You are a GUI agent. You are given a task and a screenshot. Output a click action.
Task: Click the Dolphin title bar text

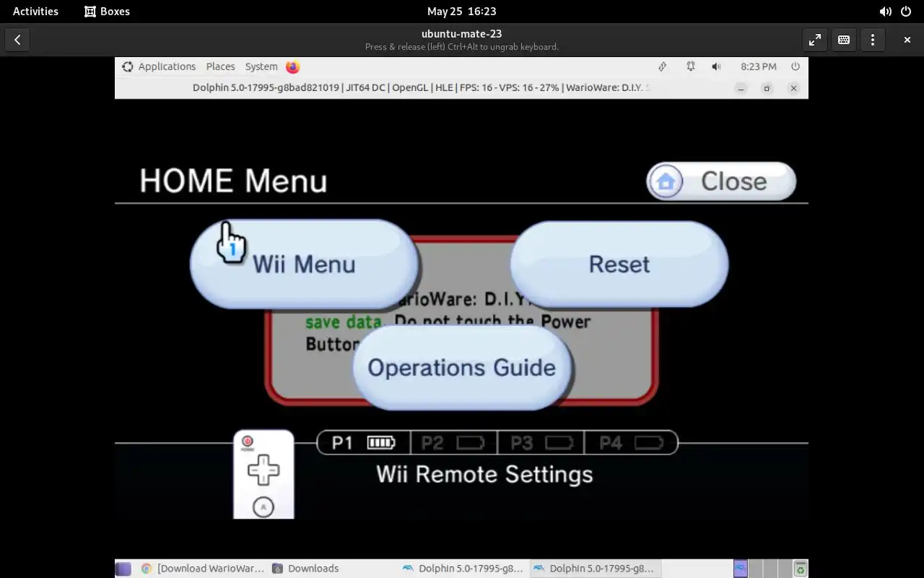pyautogui.click(x=422, y=87)
